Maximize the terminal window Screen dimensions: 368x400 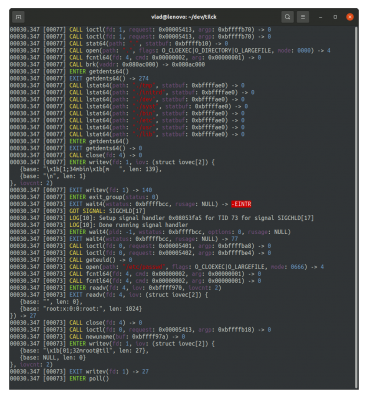(335, 17)
